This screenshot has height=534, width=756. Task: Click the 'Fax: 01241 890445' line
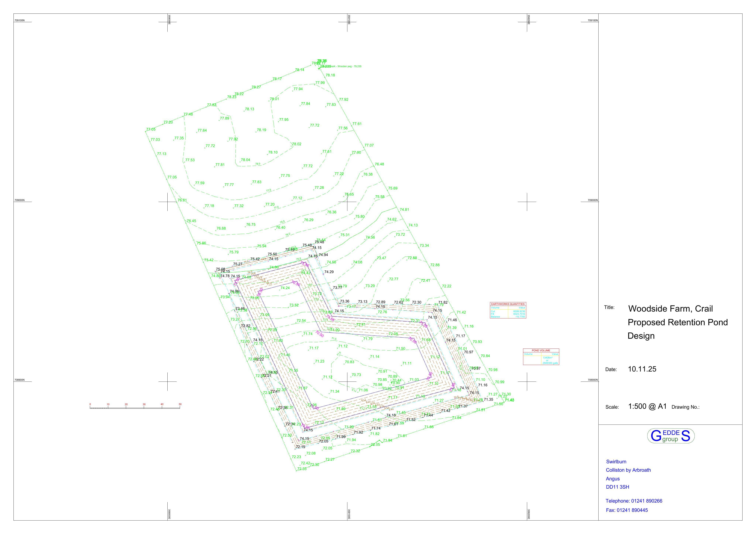(x=627, y=510)
